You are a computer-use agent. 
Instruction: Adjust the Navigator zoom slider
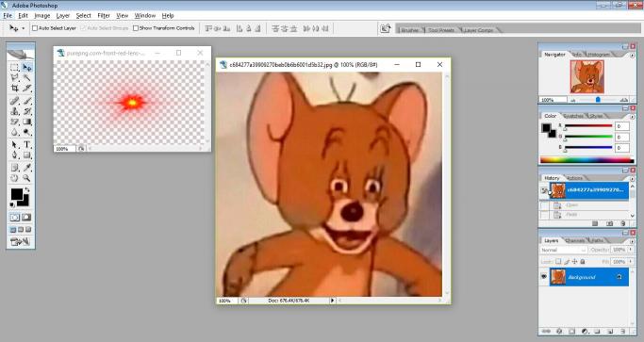[598, 100]
